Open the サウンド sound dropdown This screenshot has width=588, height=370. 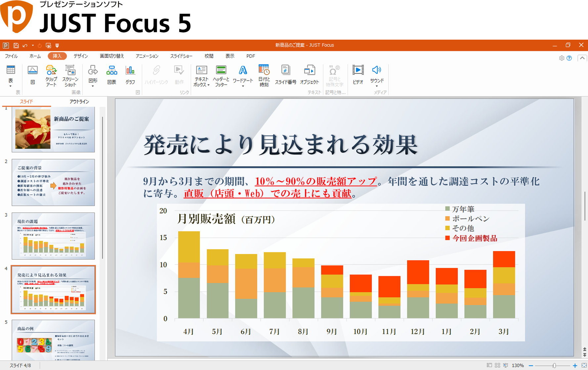[x=377, y=86]
